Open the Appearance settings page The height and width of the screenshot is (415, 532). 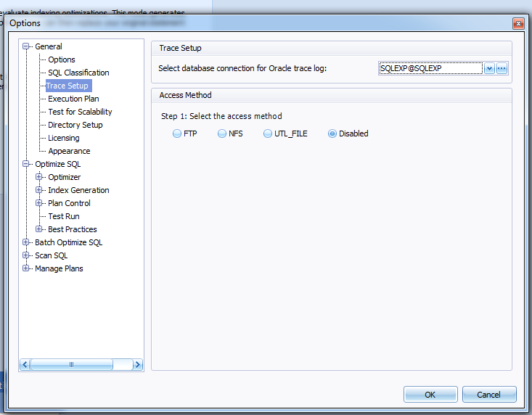coord(69,151)
